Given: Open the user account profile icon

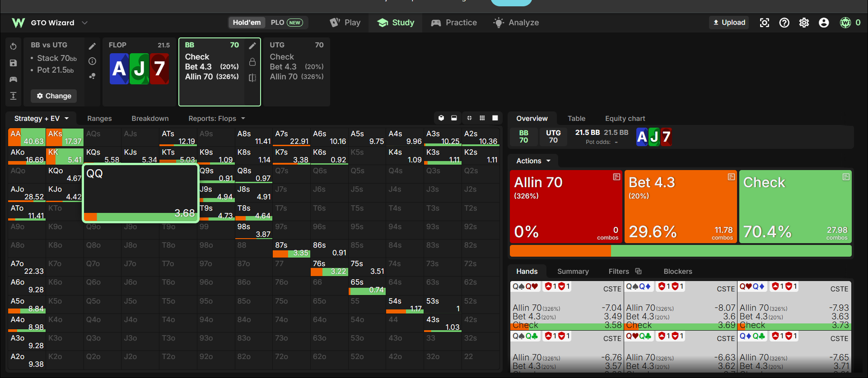Looking at the screenshot, I should click(824, 23).
